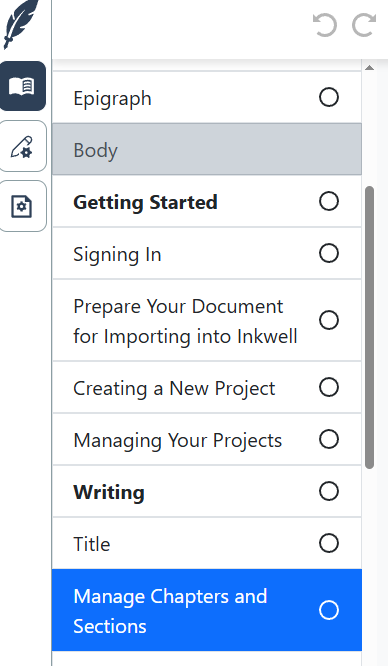Select the Body section header
Viewport: 388px width, 666px height.
coord(207,150)
